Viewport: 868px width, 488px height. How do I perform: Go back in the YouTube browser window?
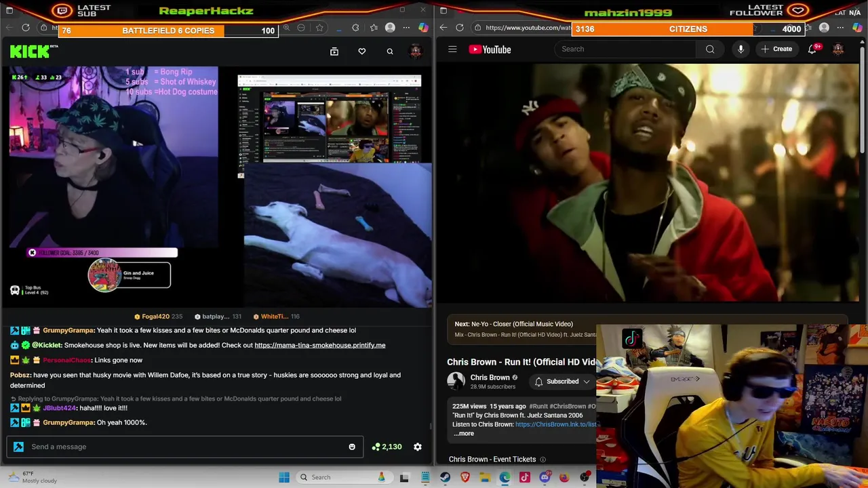coord(443,28)
